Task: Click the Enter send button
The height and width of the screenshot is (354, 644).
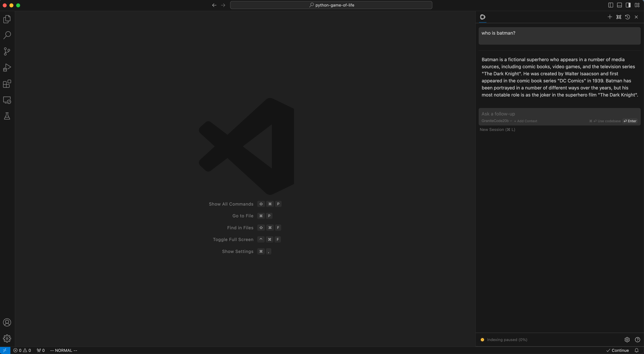Action: click(x=630, y=121)
